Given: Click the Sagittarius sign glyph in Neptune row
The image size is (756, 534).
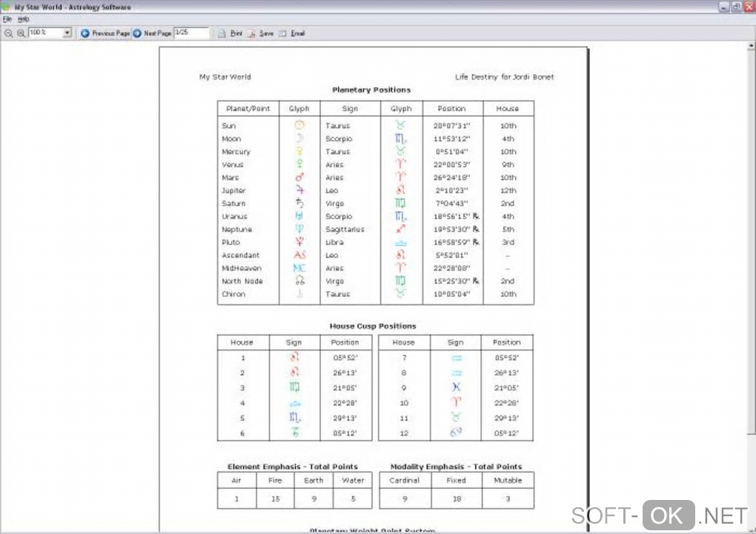Looking at the screenshot, I should (x=401, y=229).
